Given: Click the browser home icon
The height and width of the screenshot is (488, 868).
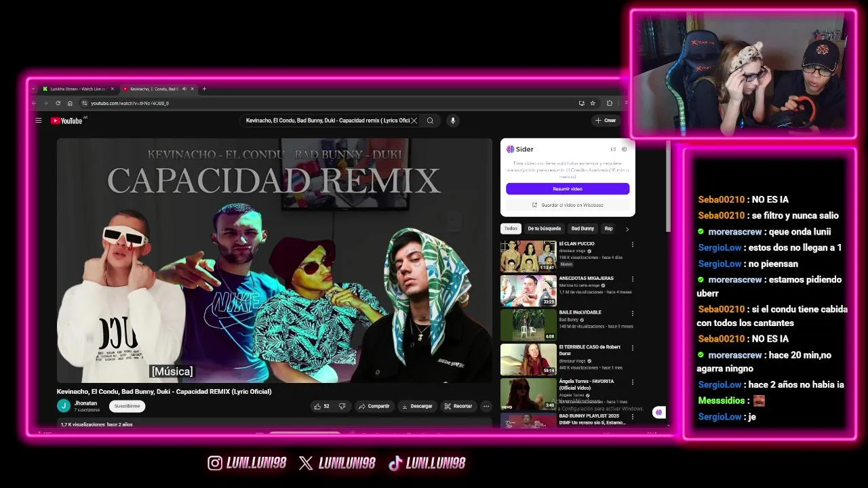Looking at the screenshot, I should click(70, 103).
